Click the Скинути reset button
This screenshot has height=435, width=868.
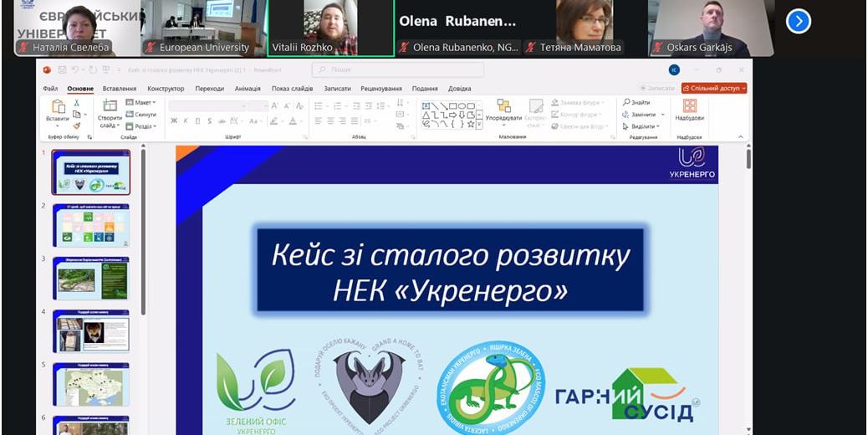pyautogui.click(x=140, y=114)
